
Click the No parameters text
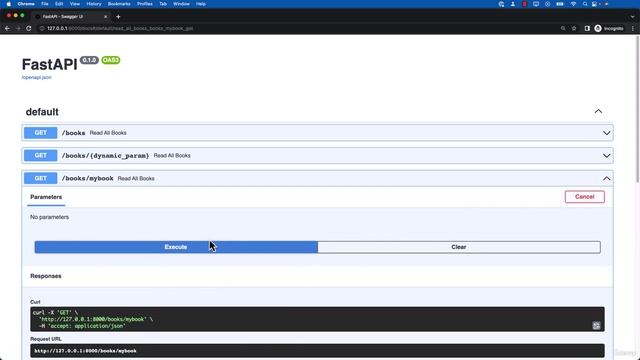coord(49,217)
